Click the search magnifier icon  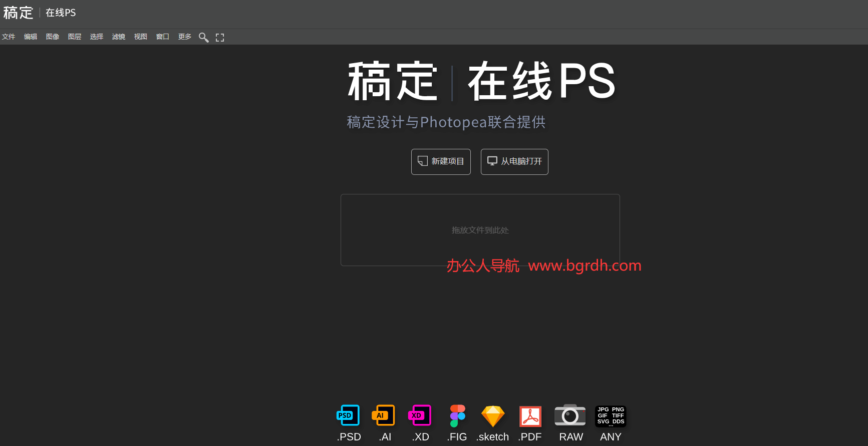203,37
